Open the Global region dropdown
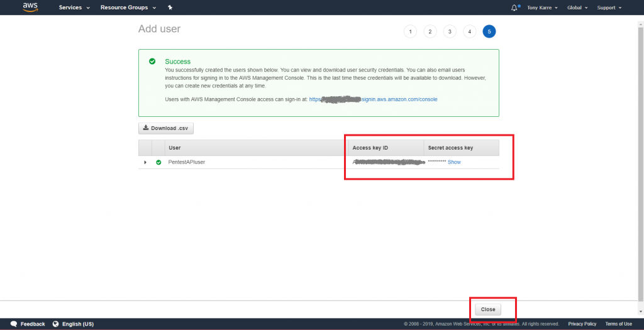The height and width of the screenshot is (330, 644). click(577, 8)
